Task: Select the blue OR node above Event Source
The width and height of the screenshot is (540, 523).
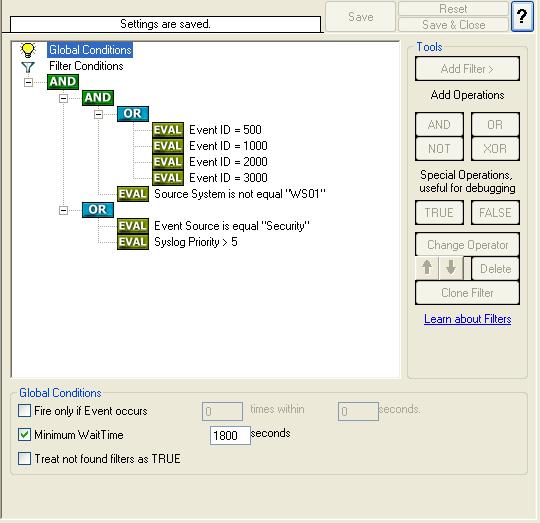Action: click(98, 210)
